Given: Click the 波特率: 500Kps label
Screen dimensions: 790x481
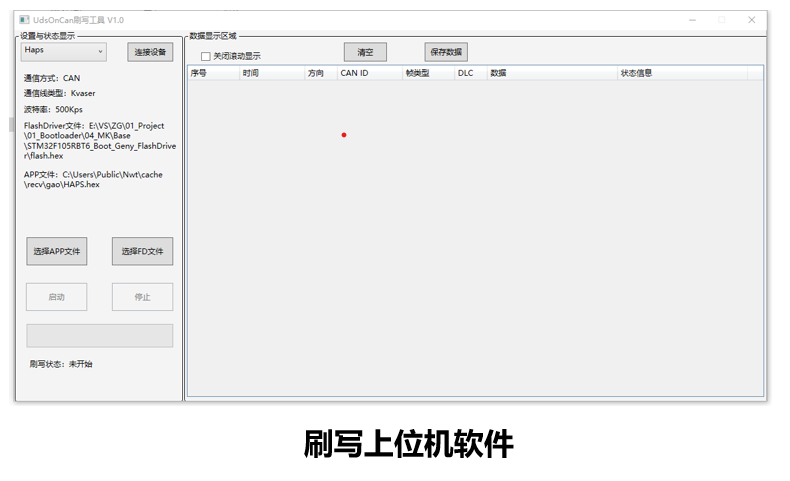Looking at the screenshot, I should (53, 109).
